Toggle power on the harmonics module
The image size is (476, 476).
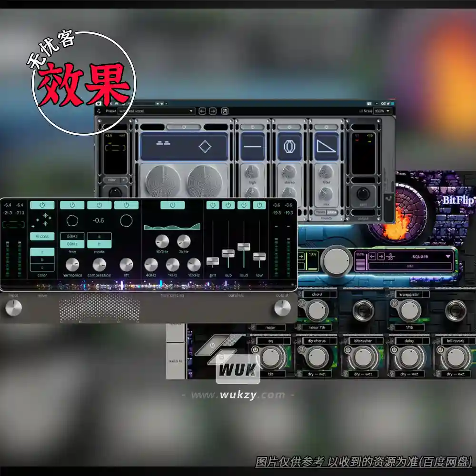pyautogui.click(x=71, y=205)
